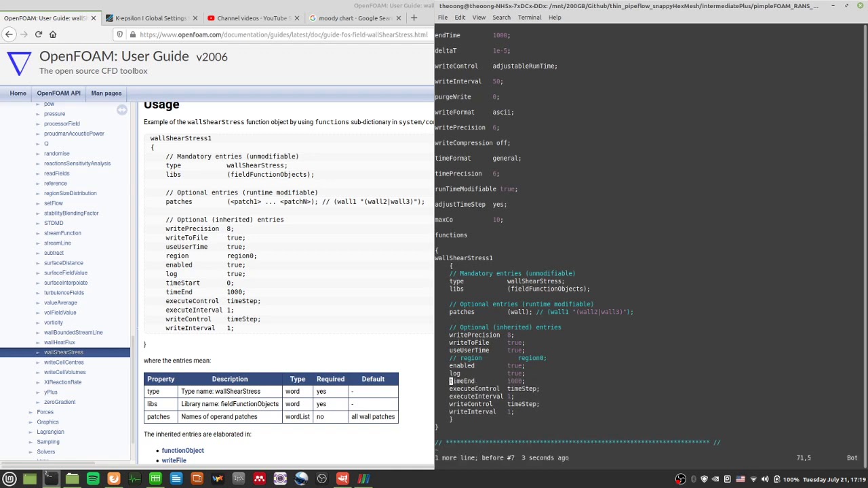Open the terminal Help menu
Image resolution: width=868 pixels, height=488 pixels.
point(555,18)
